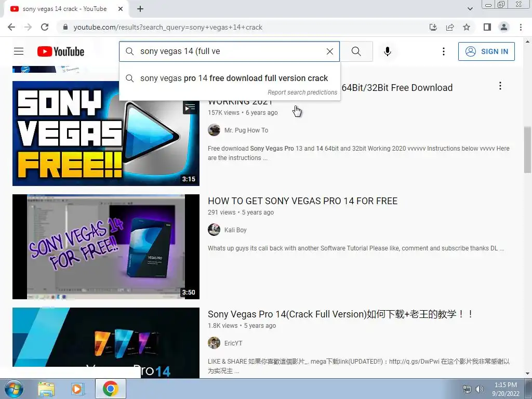
Task: Bookmark this page with the star
Action: pyautogui.click(x=467, y=27)
